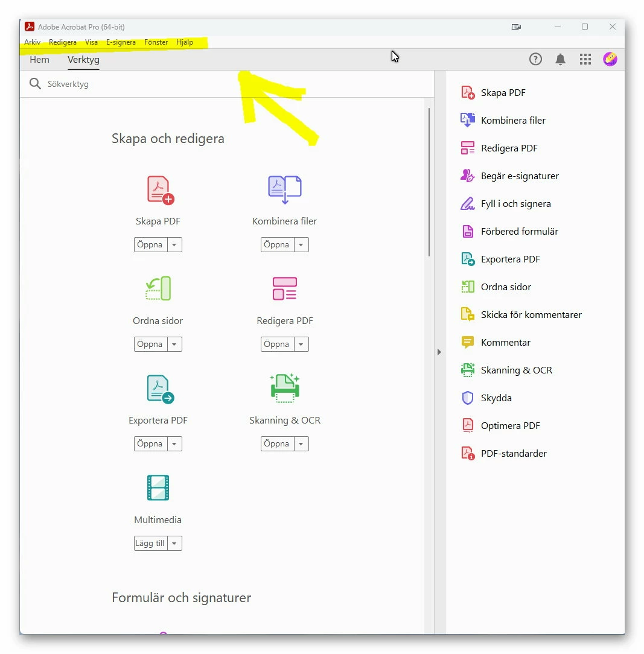This screenshot has width=644, height=654.
Task: Click the tools list vertical scrollbar
Action: click(429, 182)
